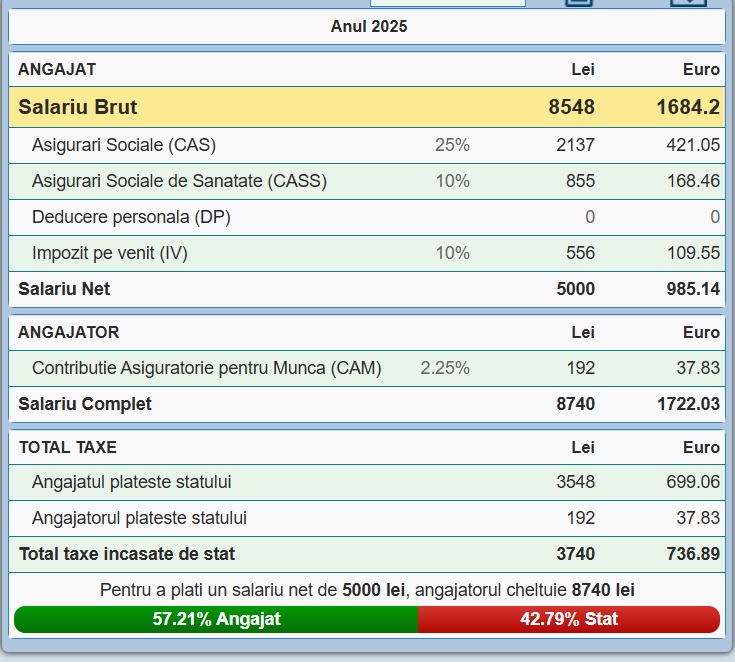Click the total taxes amount 3740
Image resolution: width=735 pixels, height=662 pixels.
(576, 554)
